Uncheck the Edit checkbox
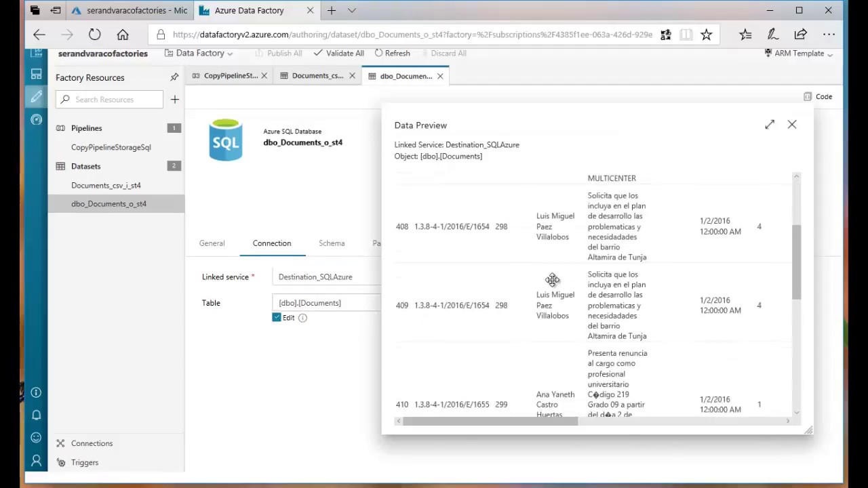Image resolution: width=868 pixels, height=488 pixels. click(x=277, y=317)
